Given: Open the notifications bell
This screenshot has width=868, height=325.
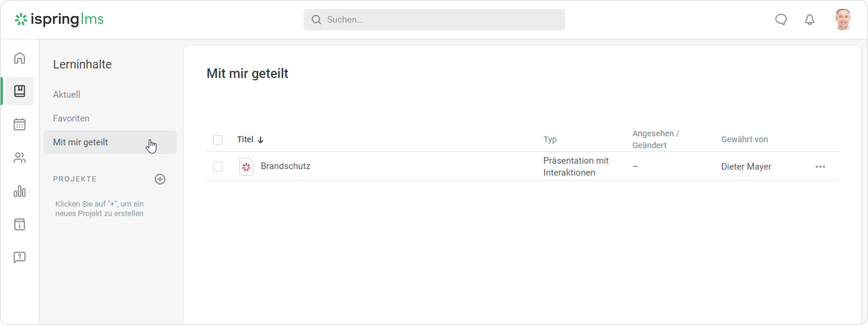Looking at the screenshot, I should [809, 20].
